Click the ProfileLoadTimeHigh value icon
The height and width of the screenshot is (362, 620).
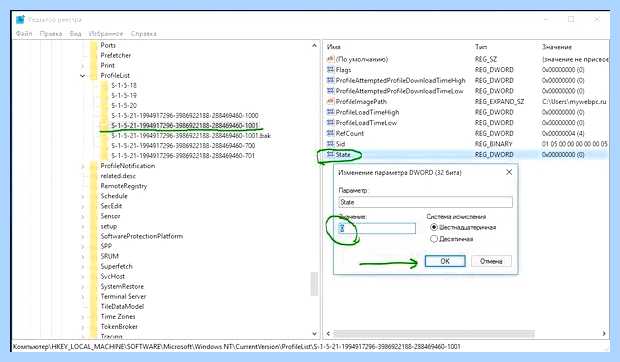coord(331,112)
